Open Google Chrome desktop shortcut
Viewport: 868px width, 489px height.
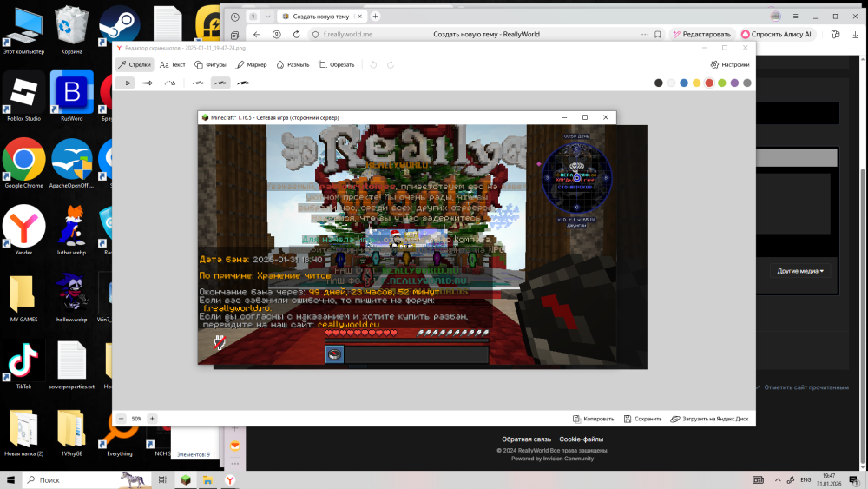click(23, 163)
